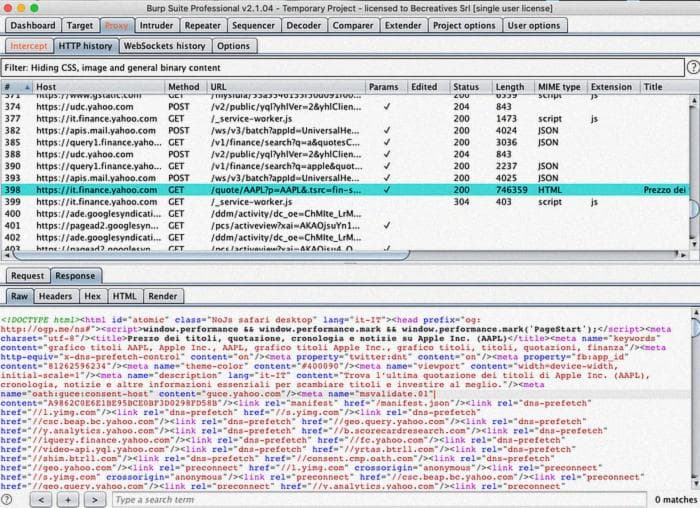700x508 pixels.
Task: Select request 390 search?q=apple row
Action: coord(345,166)
